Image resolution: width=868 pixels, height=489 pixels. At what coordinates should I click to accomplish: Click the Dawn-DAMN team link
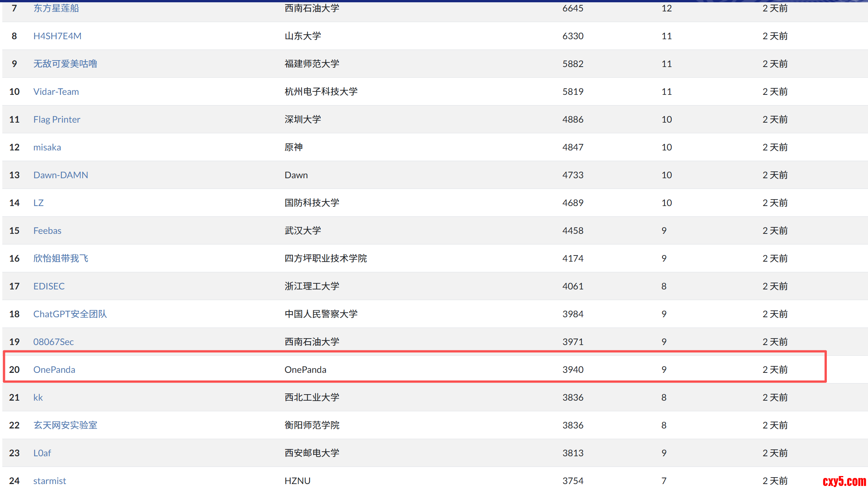(x=61, y=175)
